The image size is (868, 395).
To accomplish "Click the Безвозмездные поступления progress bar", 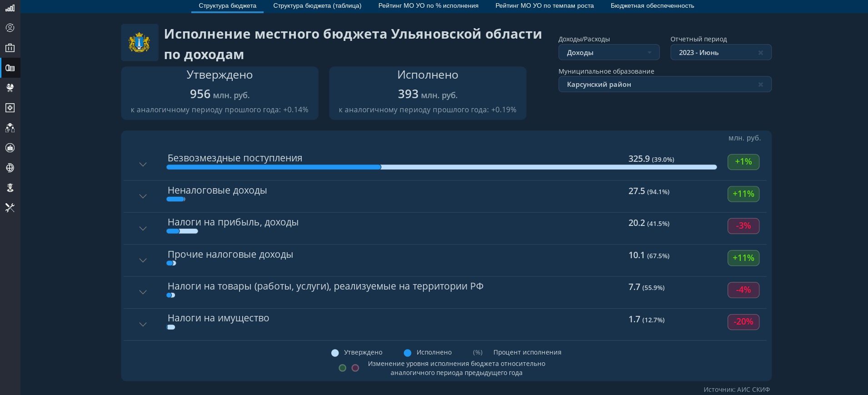I will [442, 167].
